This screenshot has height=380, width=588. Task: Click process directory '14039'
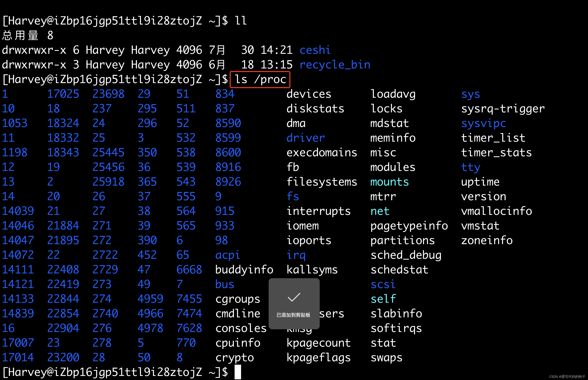[18, 211]
